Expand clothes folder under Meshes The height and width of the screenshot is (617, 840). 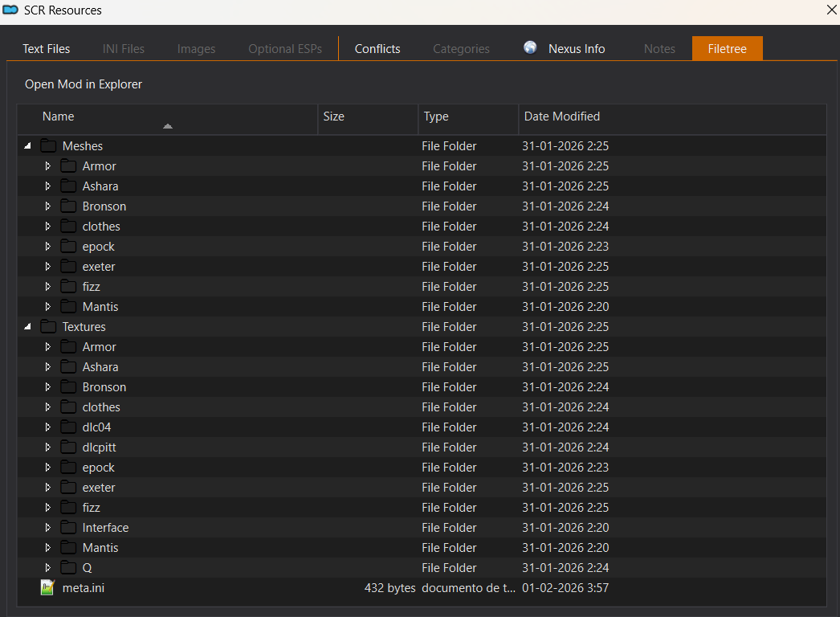(x=47, y=227)
